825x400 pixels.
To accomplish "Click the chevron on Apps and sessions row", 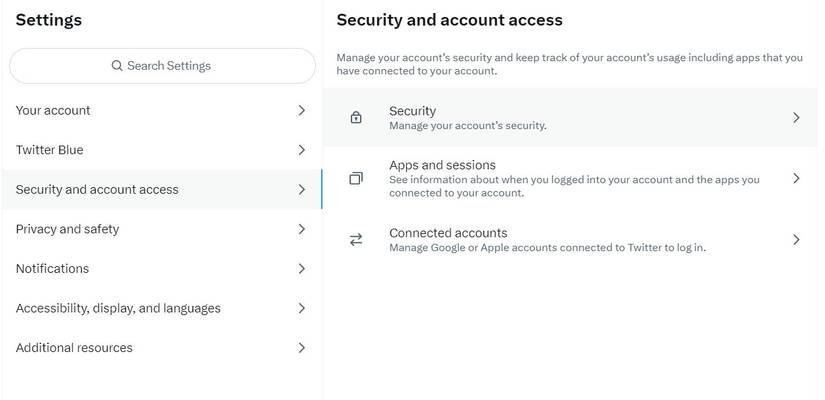I will 796,178.
